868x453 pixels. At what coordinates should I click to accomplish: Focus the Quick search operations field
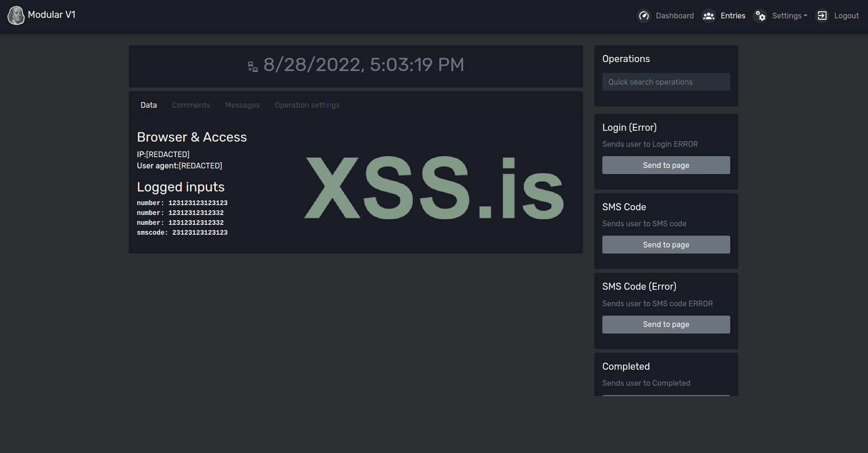(x=666, y=82)
